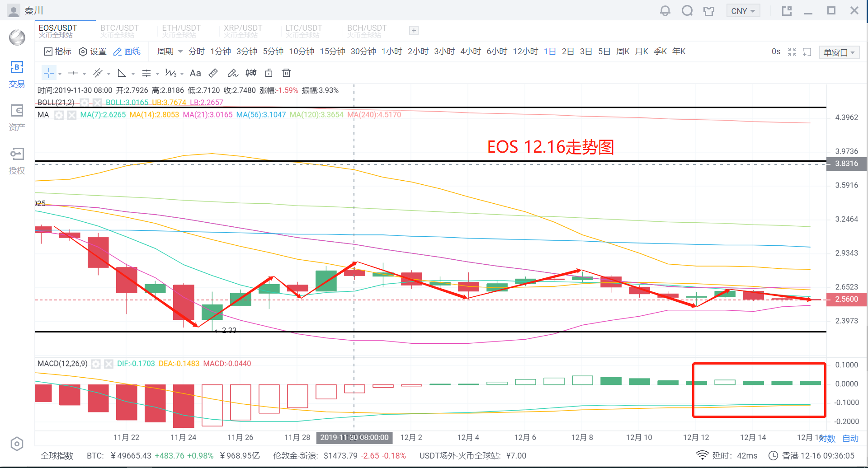Click the drawing lock icon
868x468 pixels.
click(269, 73)
